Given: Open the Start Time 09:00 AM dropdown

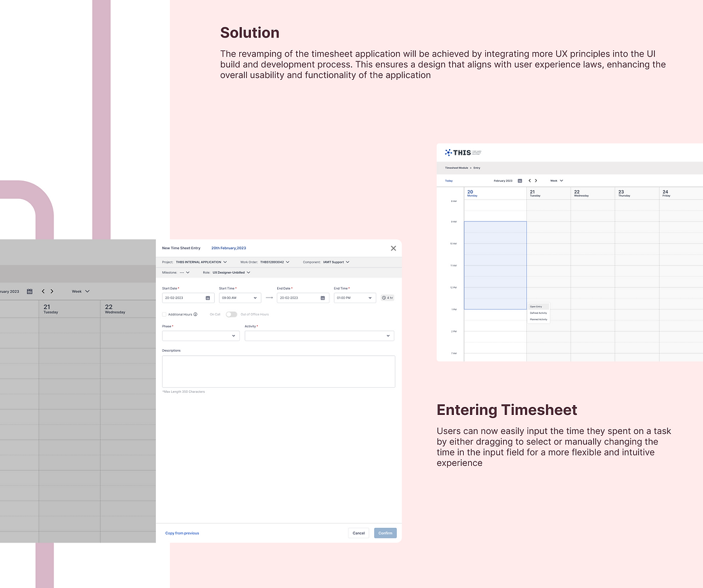Looking at the screenshot, I should point(240,298).
